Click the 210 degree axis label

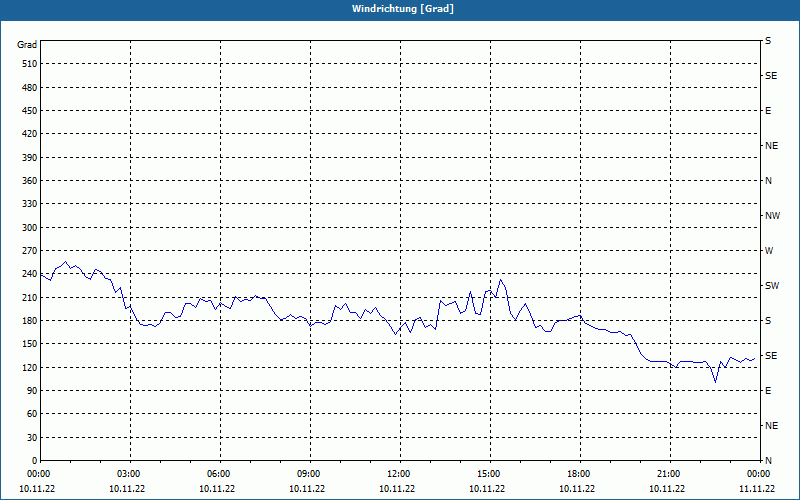[x=30, y=298]
